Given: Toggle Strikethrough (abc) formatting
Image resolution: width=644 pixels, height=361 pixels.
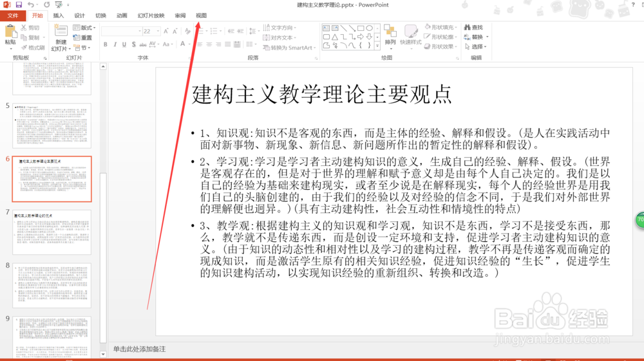Looking at the screenshot, I should click(x=143, y=44).
